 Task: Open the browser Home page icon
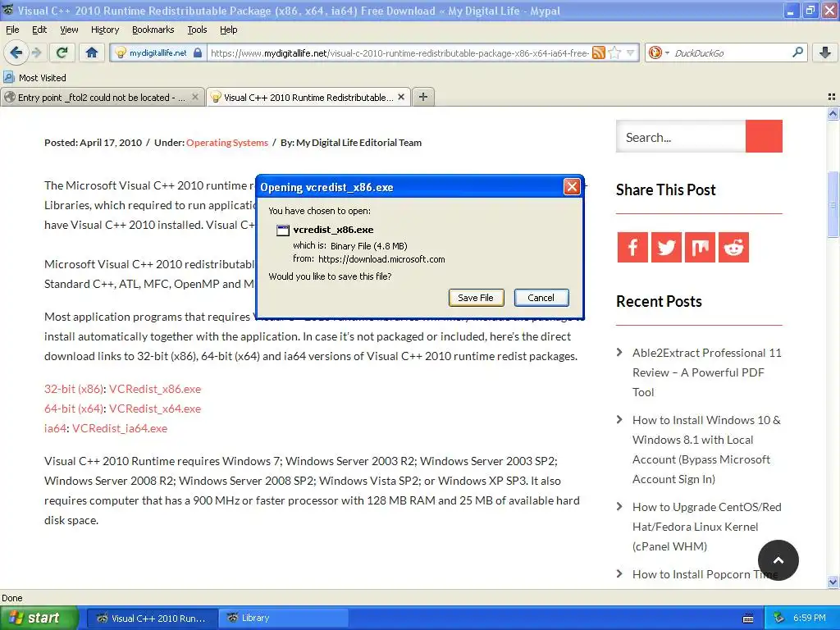[92, 52]
